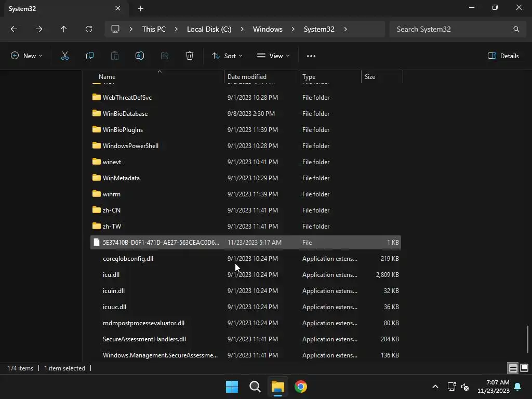Launch Google Chrome from taskbar
This screenshot has width=532, height=399.
coord(301,387)
